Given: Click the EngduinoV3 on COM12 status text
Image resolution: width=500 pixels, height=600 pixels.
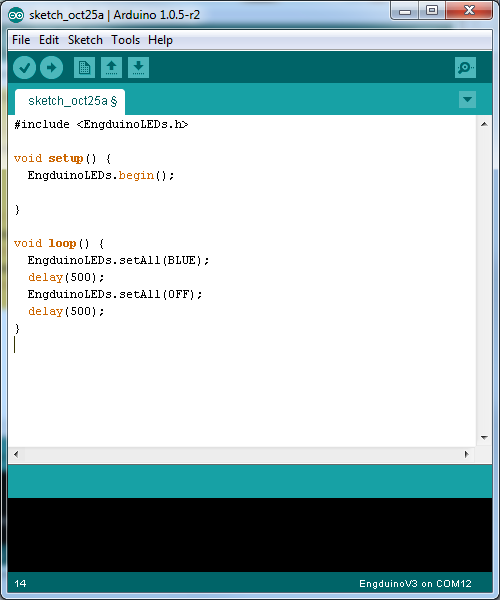Looking at the screenshot, I should 415,584.
